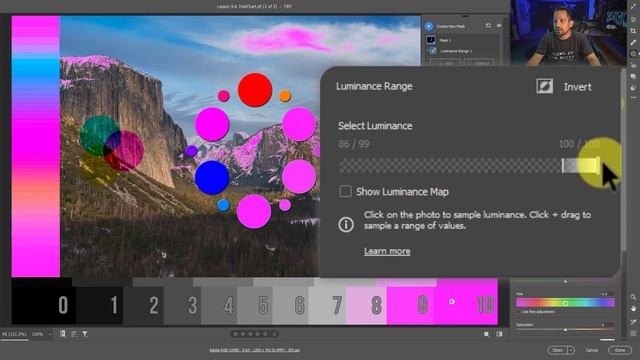Open the filter funnel icon
Image resolution: width=640 pixels, height=360 pixels.
pyautogui.click(x=85, y=334)
